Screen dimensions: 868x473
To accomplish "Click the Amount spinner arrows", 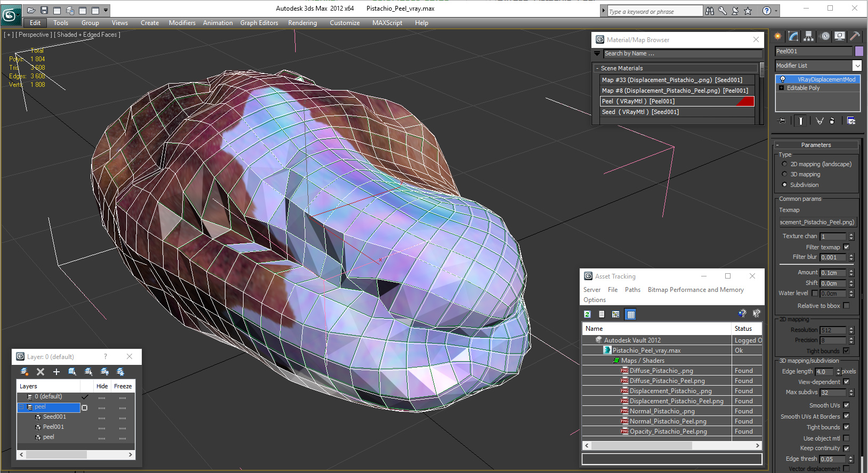I will pyautogui.click(x=851, y=273).
